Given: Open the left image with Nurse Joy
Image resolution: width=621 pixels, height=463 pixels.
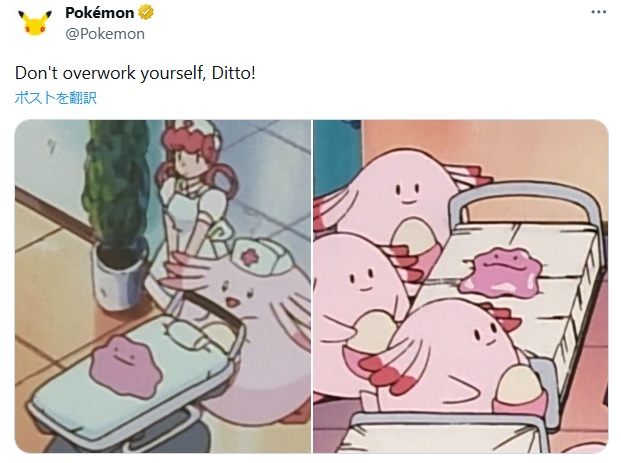Looking at the screenshot, I should pos(163,286).
